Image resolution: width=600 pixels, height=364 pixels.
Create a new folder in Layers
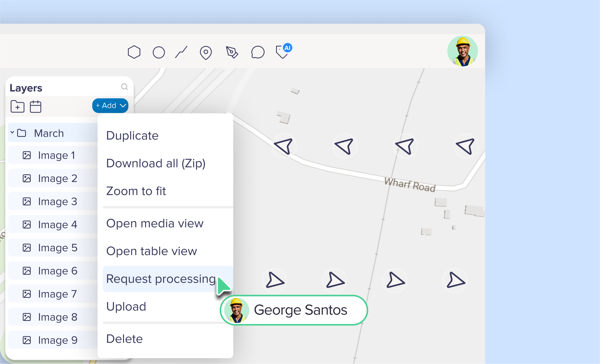point(17,107)
